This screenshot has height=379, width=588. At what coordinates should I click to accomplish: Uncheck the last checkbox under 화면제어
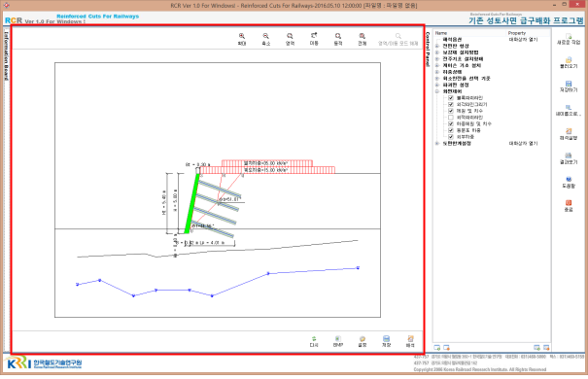[x=451, y=137]
